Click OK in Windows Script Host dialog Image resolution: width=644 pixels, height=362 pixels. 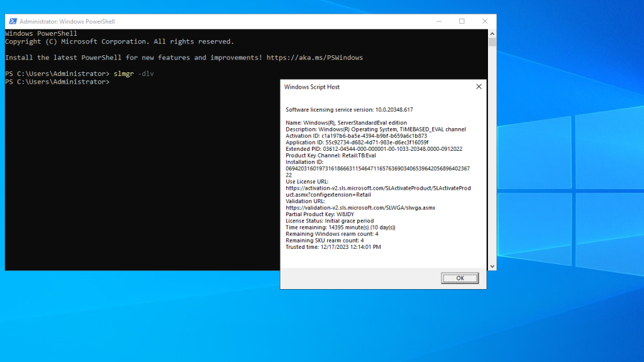pyautogui.click(x=460, y=278)
